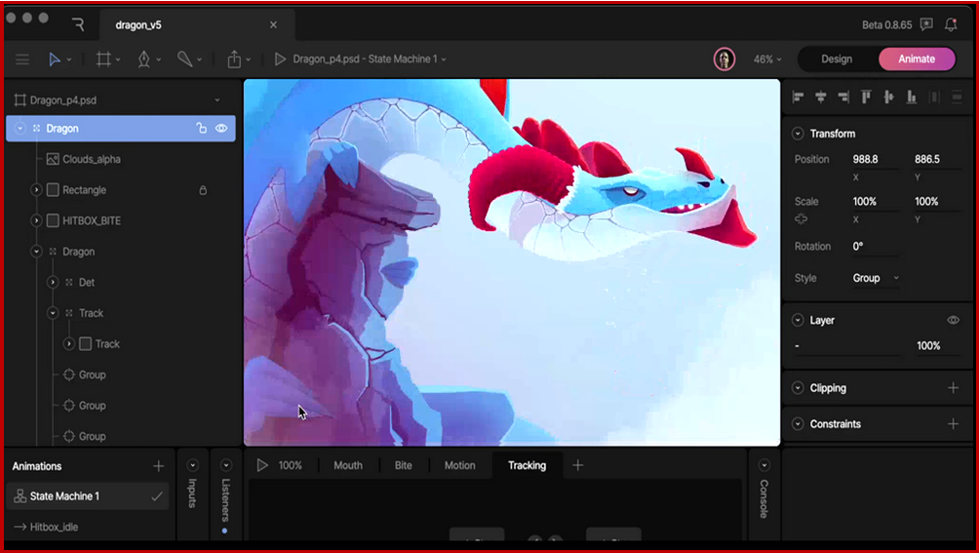Screen dimensions: 980x553
Task: Toggle the lock on the Rectangle layer
Action: tap(203, 190)
